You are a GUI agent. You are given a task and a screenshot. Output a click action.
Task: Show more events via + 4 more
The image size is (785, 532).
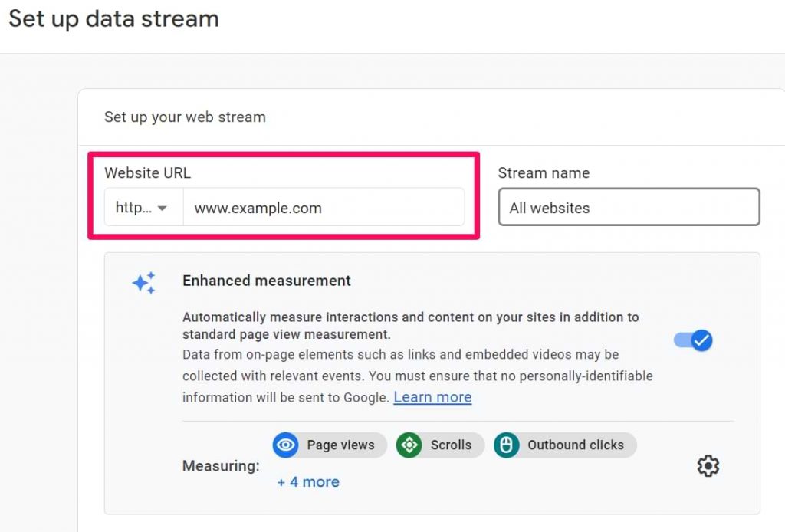pyautogui.click(x=307, y=481)
